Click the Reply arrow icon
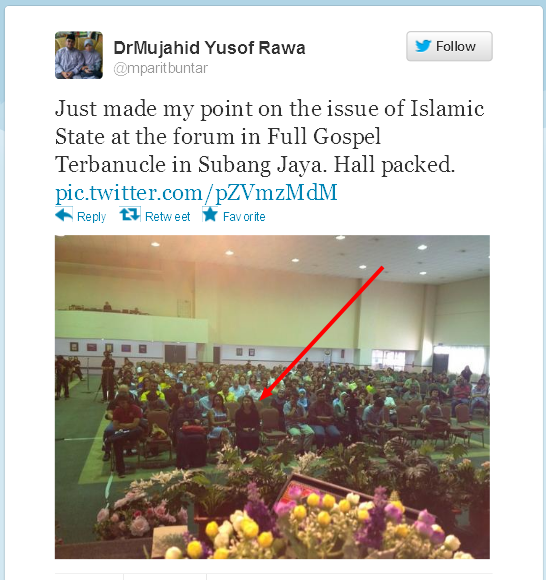The width and height of the screenshot is (546, 580). tap(64, 215)
